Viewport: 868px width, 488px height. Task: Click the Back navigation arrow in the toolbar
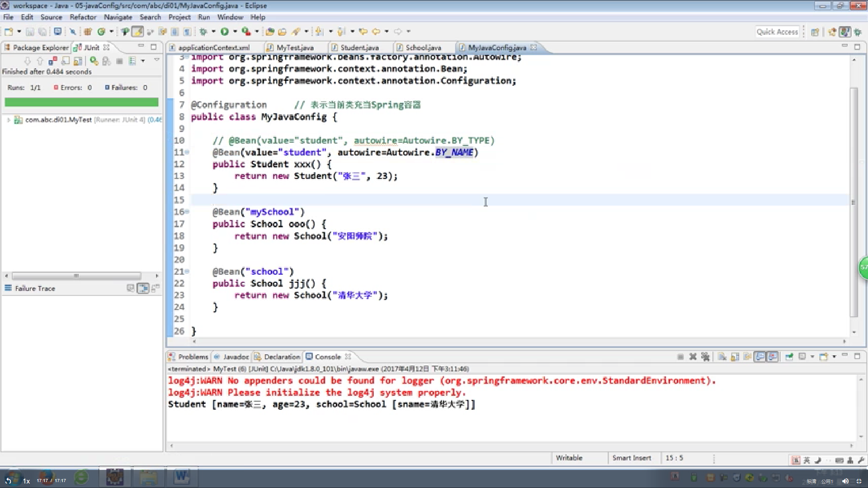376,32
